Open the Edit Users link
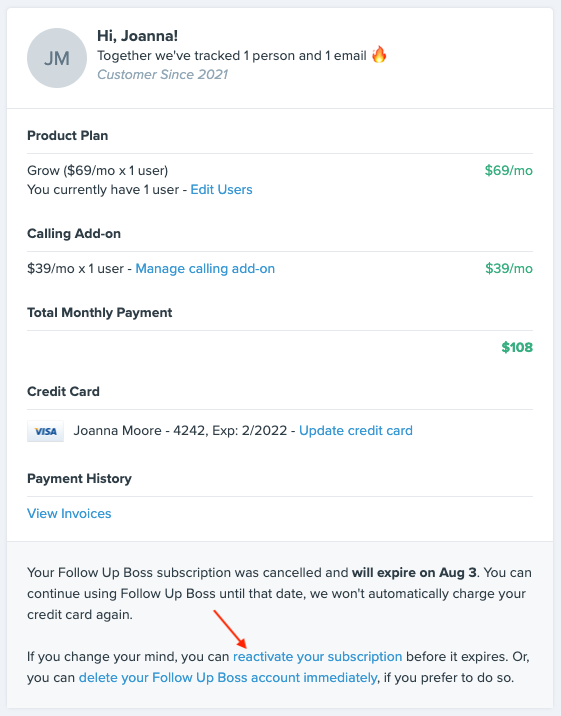This screenshot has width=561, height=716. [221, 190]
